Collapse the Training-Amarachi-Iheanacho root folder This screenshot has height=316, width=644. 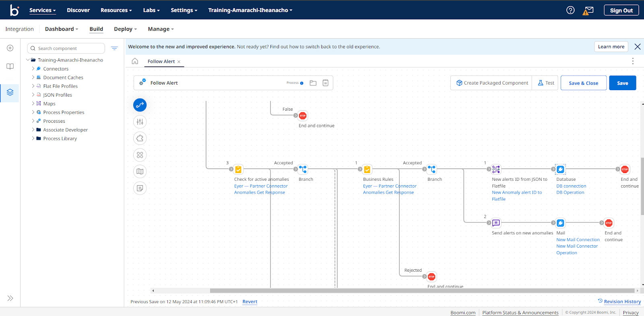click(x=28, y=60)
